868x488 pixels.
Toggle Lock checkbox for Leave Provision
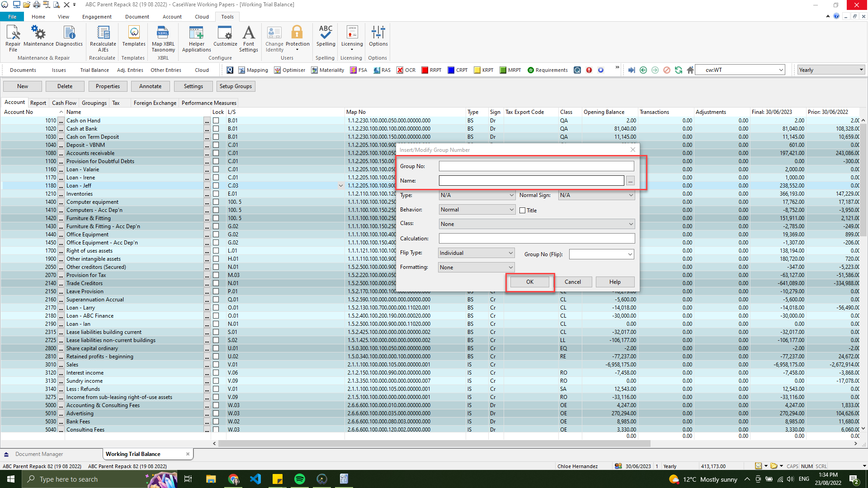click(x=216, y=291)
